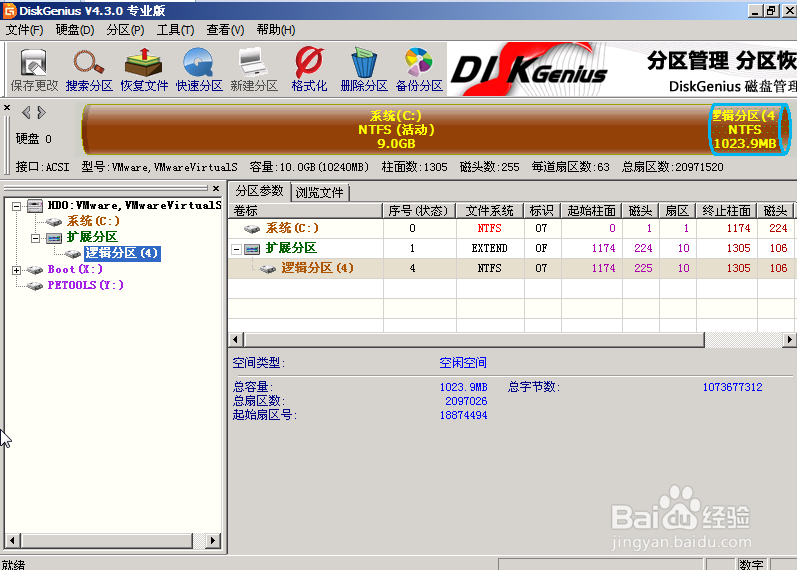Click the 扩展分区 icon in table row

click(x=252, y=249)
